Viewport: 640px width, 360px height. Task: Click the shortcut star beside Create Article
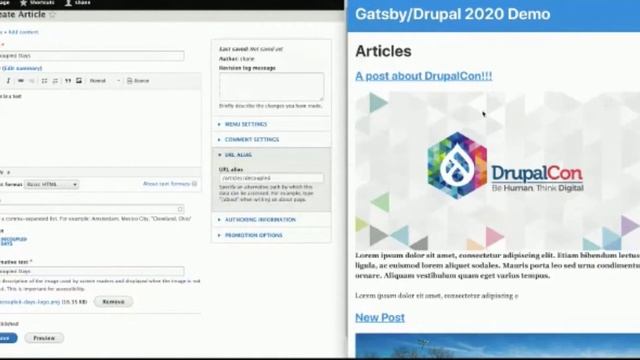tap(52, 15)
